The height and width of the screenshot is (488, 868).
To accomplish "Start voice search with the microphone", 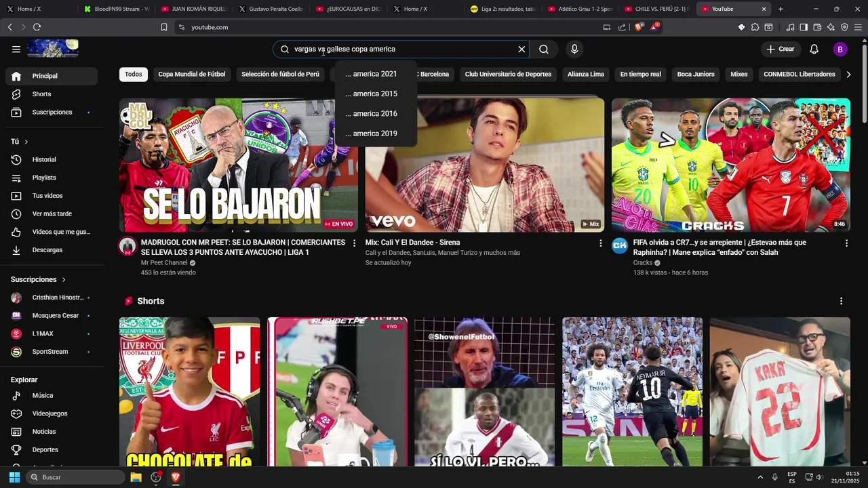I will pyautogui.click(x=574, y=49).
